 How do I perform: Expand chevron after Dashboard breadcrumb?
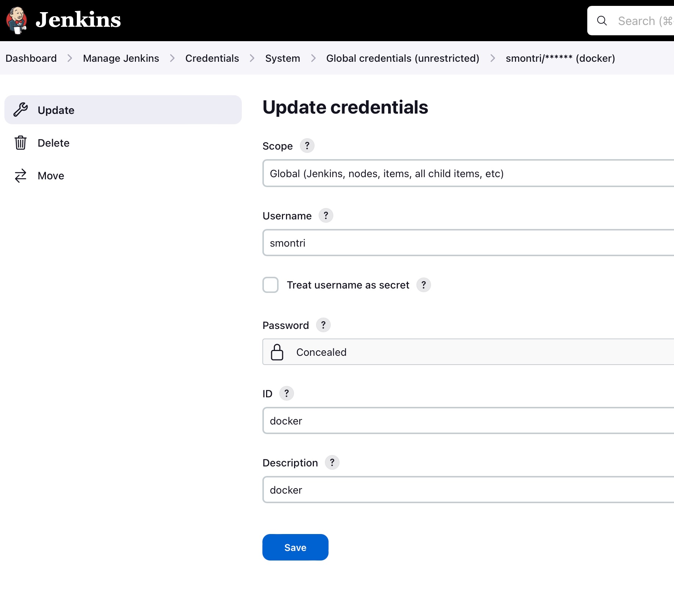[70, 58]
